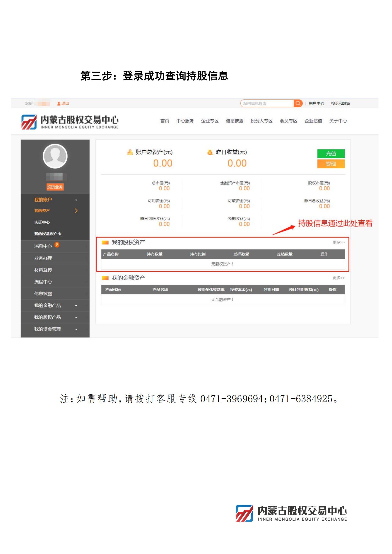Go to 投资人专区 in navigation bar

[x=261, y=121]
